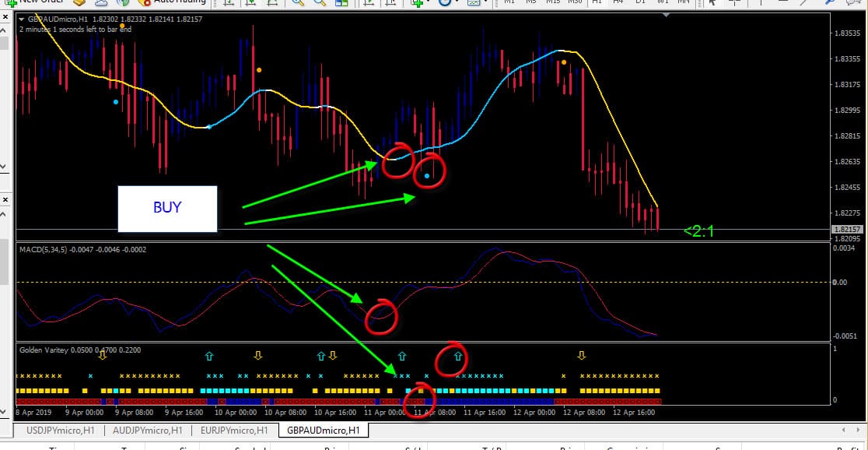868x450 pixels.
Task: Select the crosshair tool
Action: click(x=734, y=2)
